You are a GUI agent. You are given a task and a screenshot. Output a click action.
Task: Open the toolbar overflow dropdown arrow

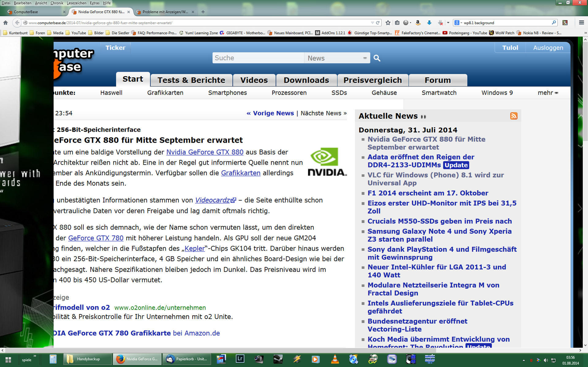(448, 23)
